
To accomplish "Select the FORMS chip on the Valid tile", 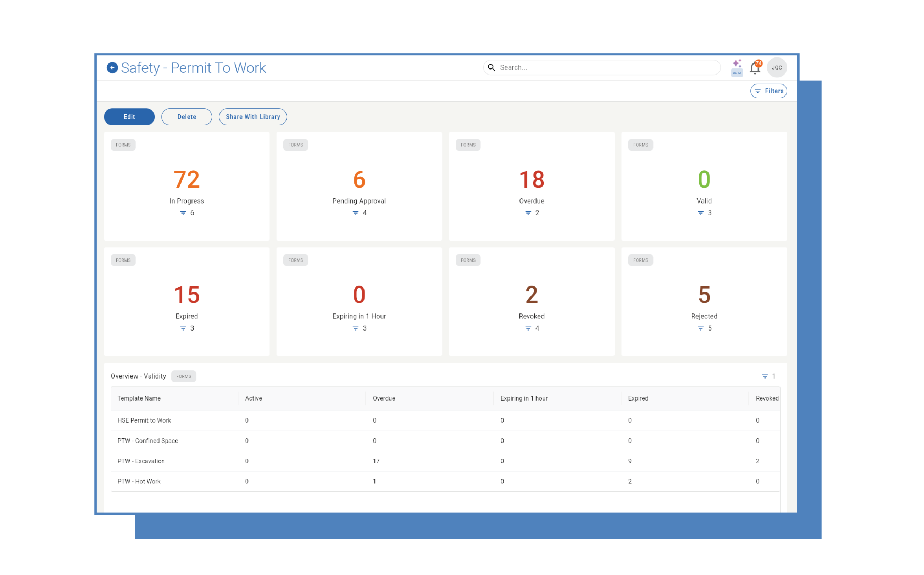I will pos(640,145).
